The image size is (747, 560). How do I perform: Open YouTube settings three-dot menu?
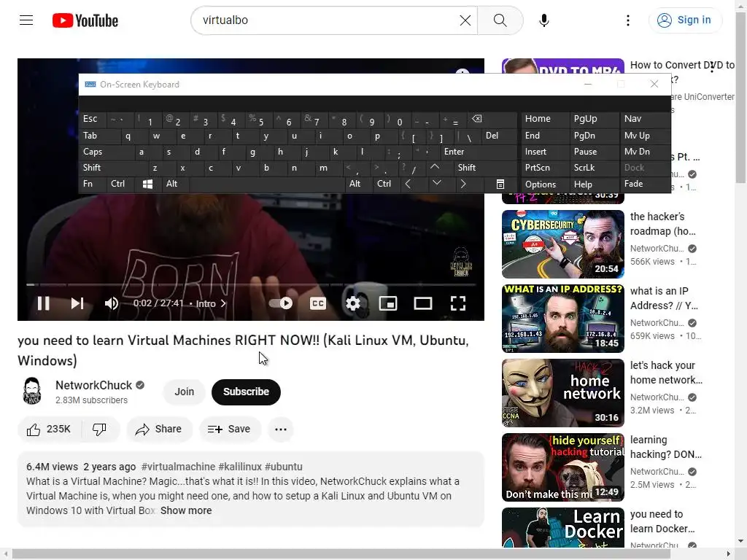tap(628, 20)
